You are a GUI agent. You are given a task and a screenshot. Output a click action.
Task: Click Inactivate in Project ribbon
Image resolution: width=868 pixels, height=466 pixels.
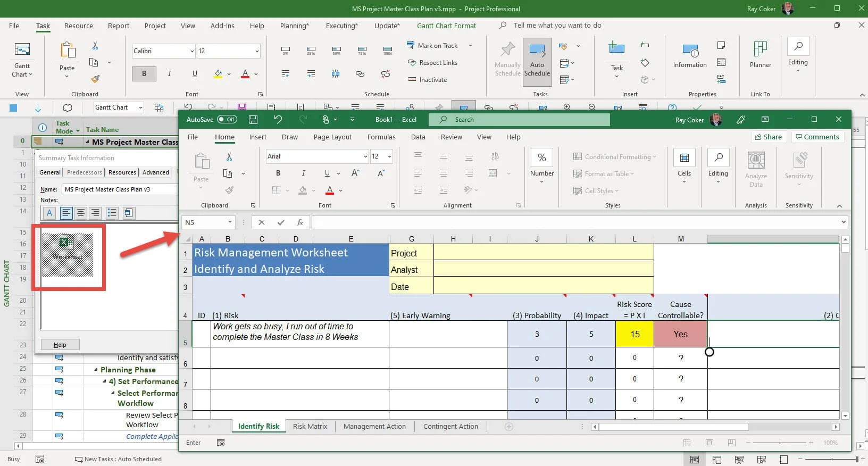tap(427, 80)
